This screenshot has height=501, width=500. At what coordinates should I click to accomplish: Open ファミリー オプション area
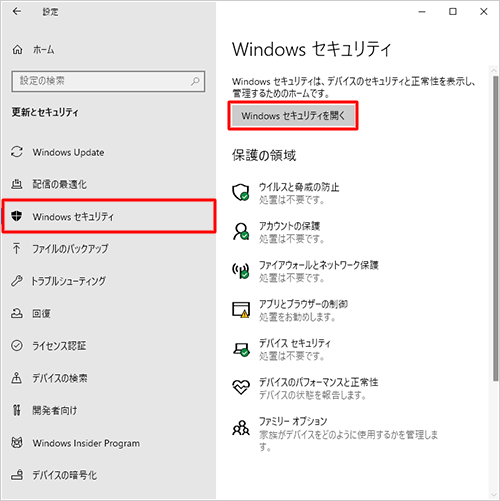point(335,433)
